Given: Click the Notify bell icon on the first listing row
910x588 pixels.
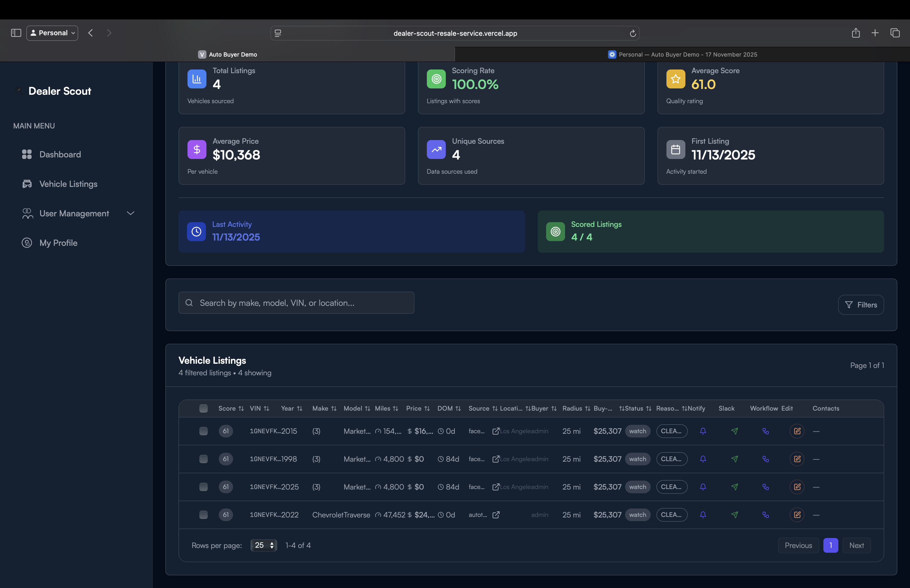Looking at the screenshot, I should click(703, 431).
